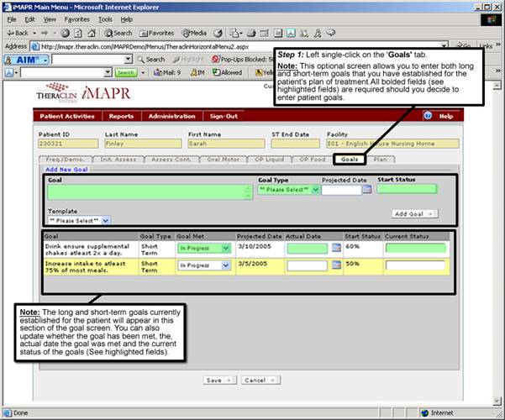Click the browser Address URL field
The height and width of the screenshot is (420, 505).
coord(239,46)
